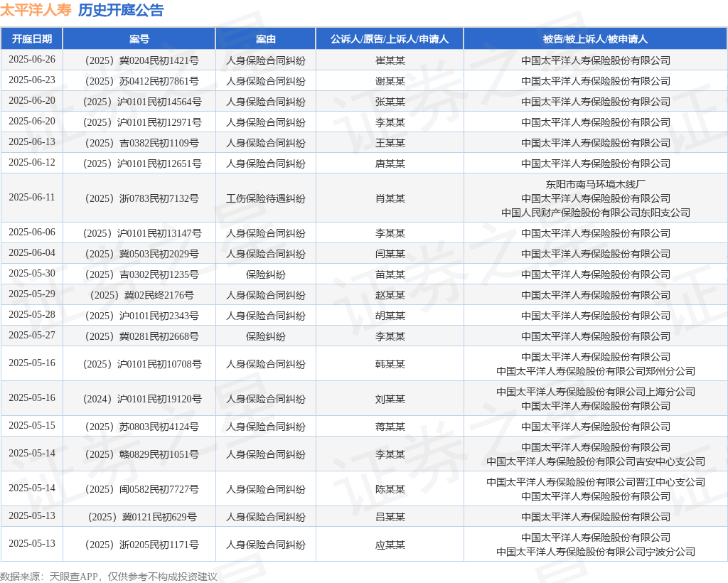Click plaintiff 应某某
The image size is (728, 583).
tap(390, 545)
